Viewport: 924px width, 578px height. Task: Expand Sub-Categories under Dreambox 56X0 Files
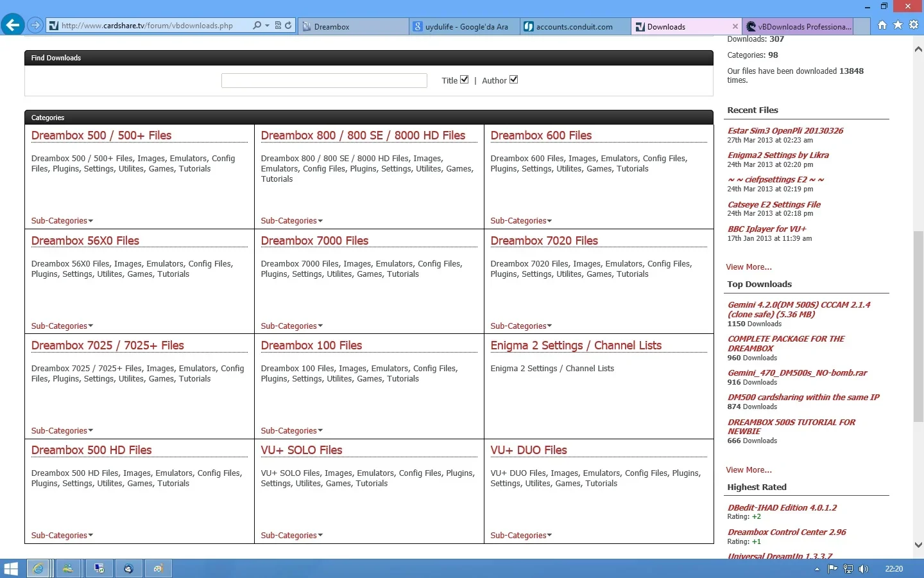click(62, 326)
